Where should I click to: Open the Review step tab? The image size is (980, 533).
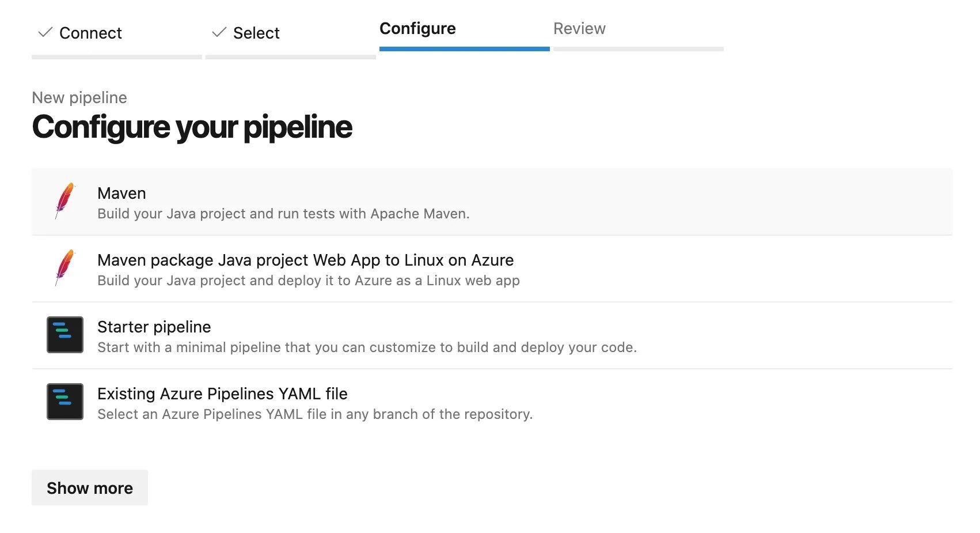point(579,29)
